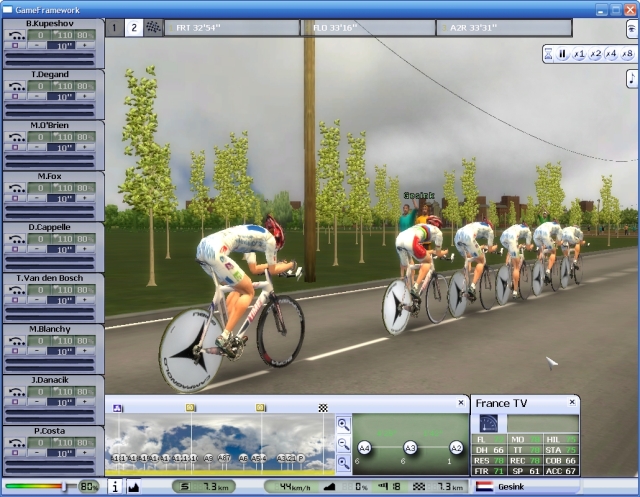640x497 pixels.
Task: Toggle the purple square for D.Cappelle
Action: click(x=13, y=250)
